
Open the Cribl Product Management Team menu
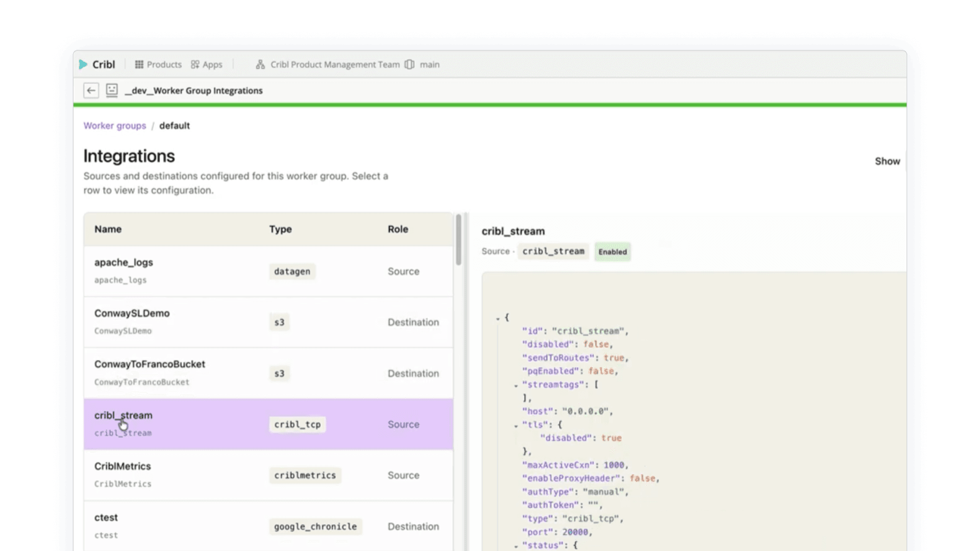coord(335,64)
